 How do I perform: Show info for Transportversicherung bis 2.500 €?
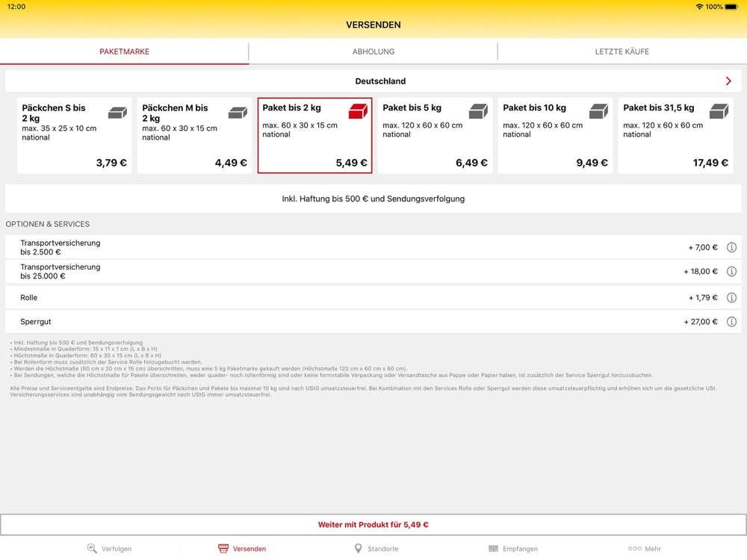click(x=731, y=247)
